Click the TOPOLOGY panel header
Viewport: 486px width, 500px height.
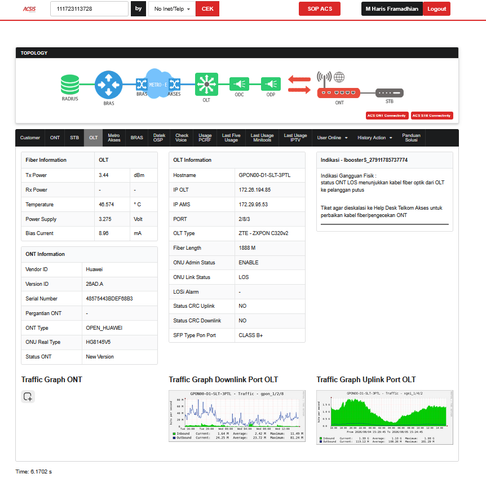pos(237,53)
